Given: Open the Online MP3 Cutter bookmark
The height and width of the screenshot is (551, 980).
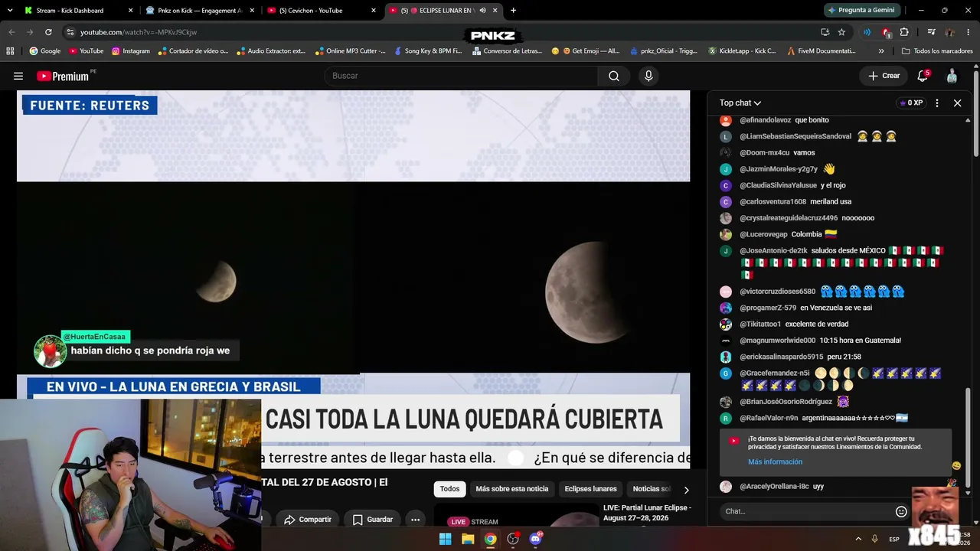Looking at the screenshot, I should click(351, 51).
